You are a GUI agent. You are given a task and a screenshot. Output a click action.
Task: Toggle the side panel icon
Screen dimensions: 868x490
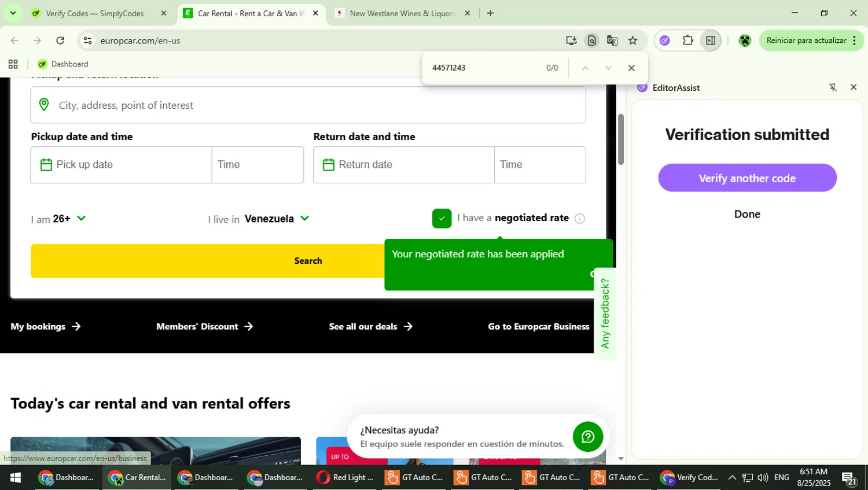point(711,40)
